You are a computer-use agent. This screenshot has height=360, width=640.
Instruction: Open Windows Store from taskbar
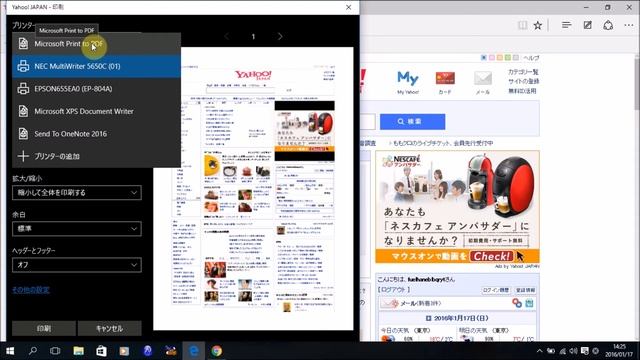coord(101,351)
